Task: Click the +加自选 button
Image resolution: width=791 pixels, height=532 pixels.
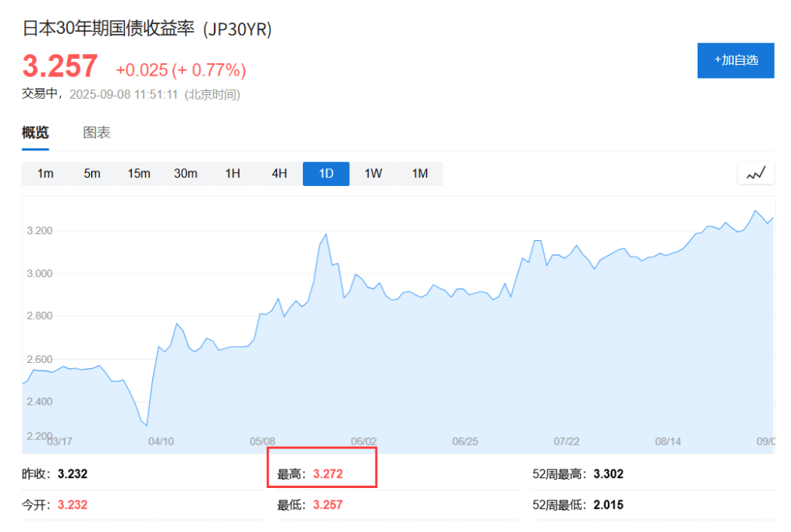Action: pyautogui.click(x=735, y=60)
